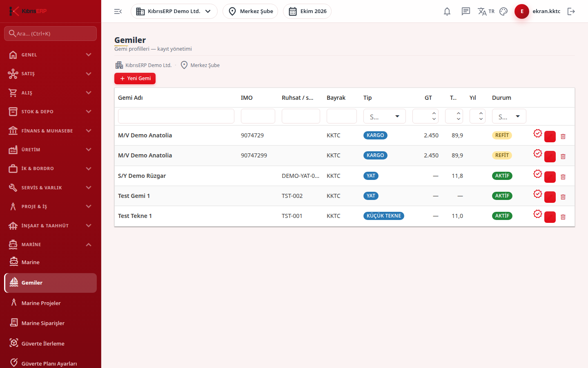Click the KÜÇÜK TEKNE type badge

point(384,216)
